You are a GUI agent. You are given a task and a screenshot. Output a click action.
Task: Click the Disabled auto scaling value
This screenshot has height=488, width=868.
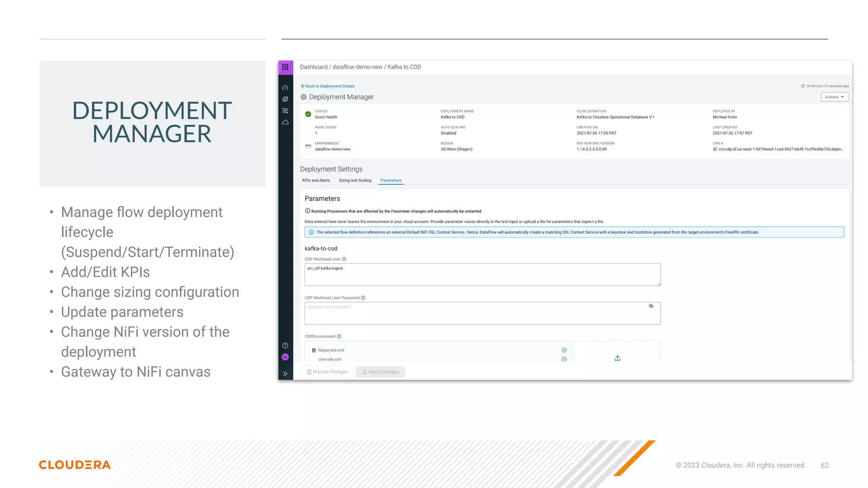(x=448, y=133)
